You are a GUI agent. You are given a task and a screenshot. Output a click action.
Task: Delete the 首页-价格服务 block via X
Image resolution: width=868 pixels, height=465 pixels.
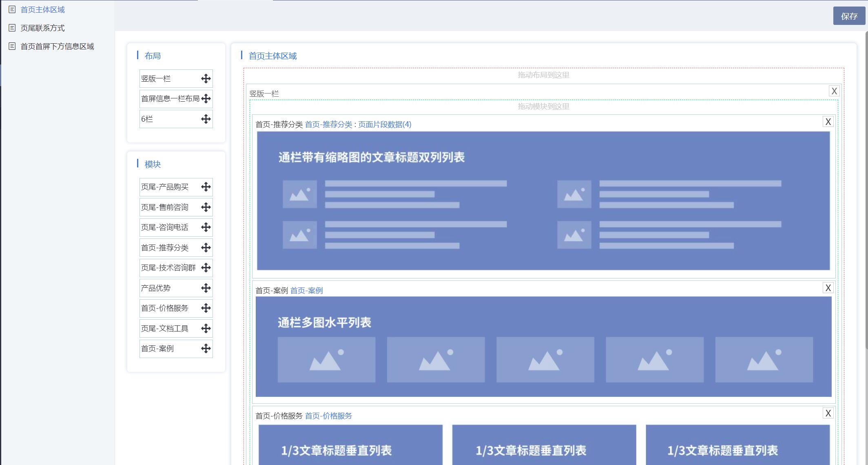coord(828,413)
